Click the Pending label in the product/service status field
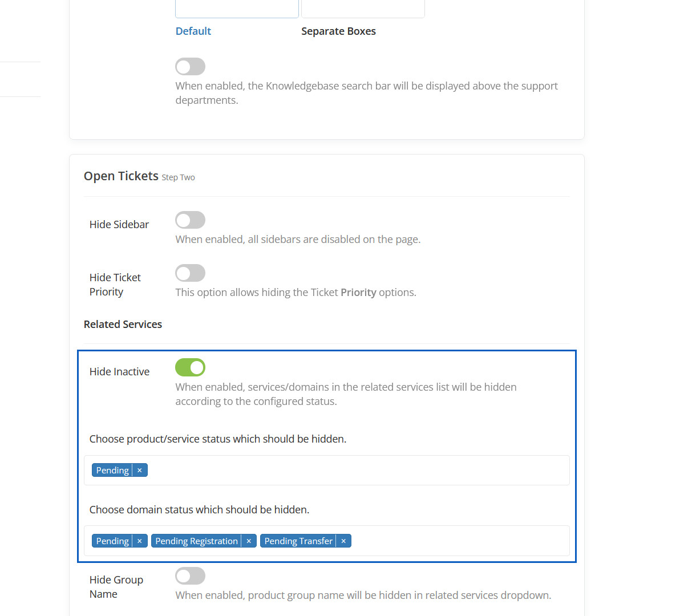Screen dimensions: 684x616 click(112, 471)
